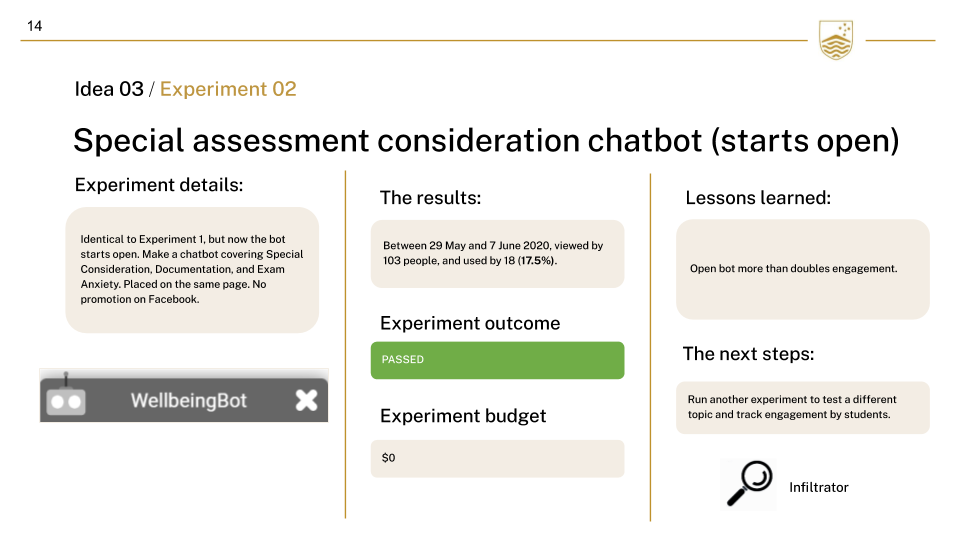
Task: Select the next steps text box
Action: (x=803, y=407)
